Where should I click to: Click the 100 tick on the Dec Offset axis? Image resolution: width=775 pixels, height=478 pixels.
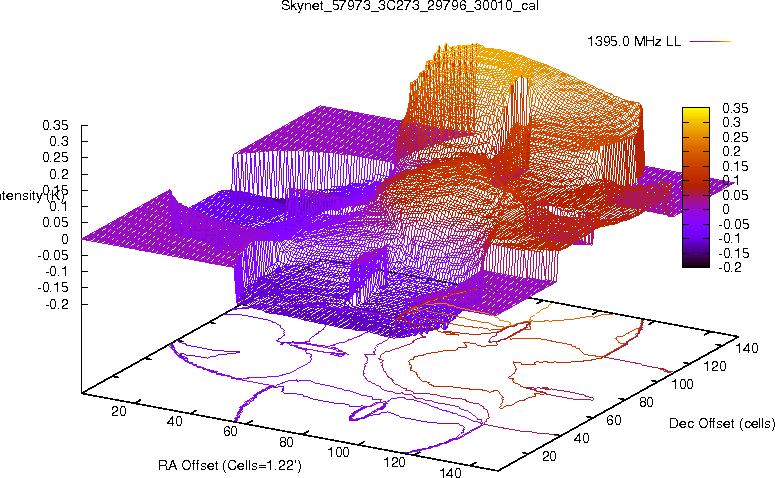click(x=682, y=384)
